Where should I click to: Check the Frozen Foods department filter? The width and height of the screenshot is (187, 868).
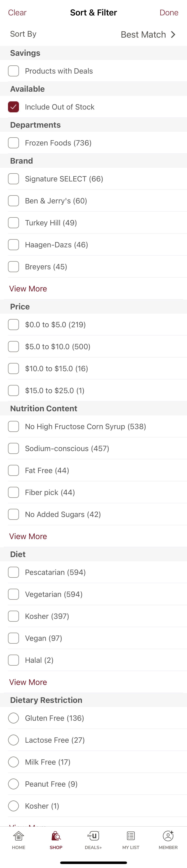point(13,143)
